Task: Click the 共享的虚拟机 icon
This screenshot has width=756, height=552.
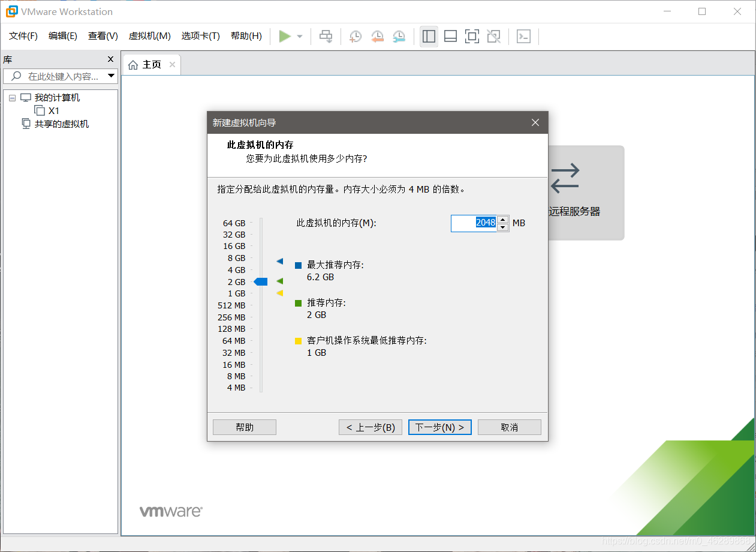Action: (26, 124)
